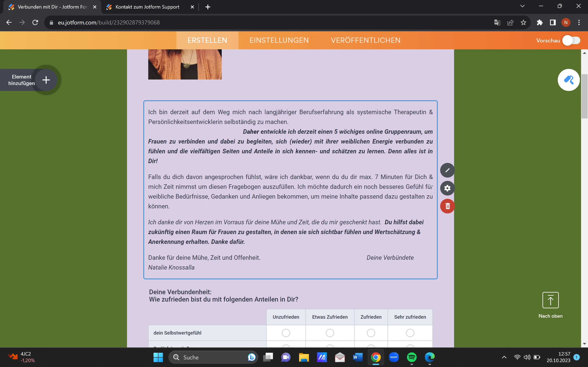Open the browser extensions puzzle icon
The width and height of the screenshot is (588, 367).
coord(539,22)
